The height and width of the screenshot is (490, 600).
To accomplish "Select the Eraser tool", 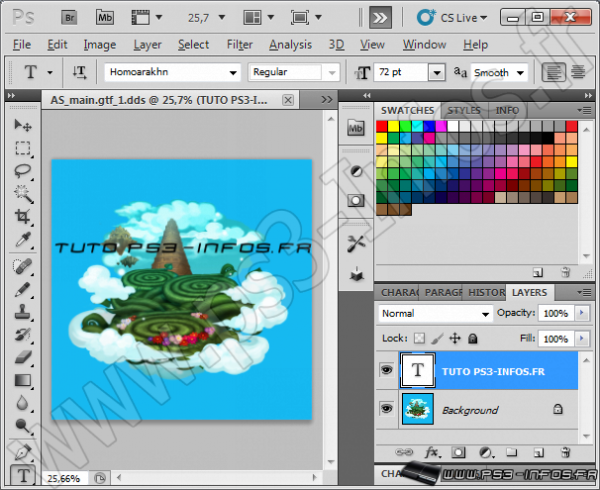I will (23, 357).
